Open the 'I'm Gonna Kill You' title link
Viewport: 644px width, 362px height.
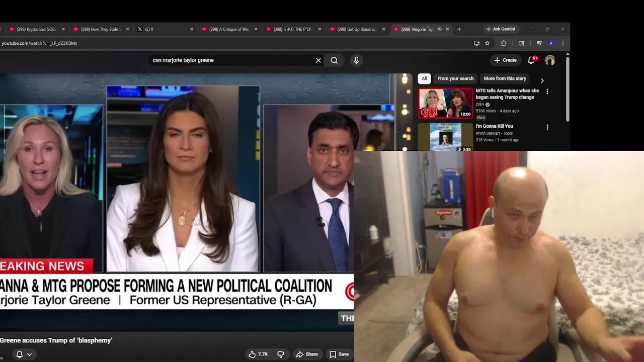pos(495,126)
